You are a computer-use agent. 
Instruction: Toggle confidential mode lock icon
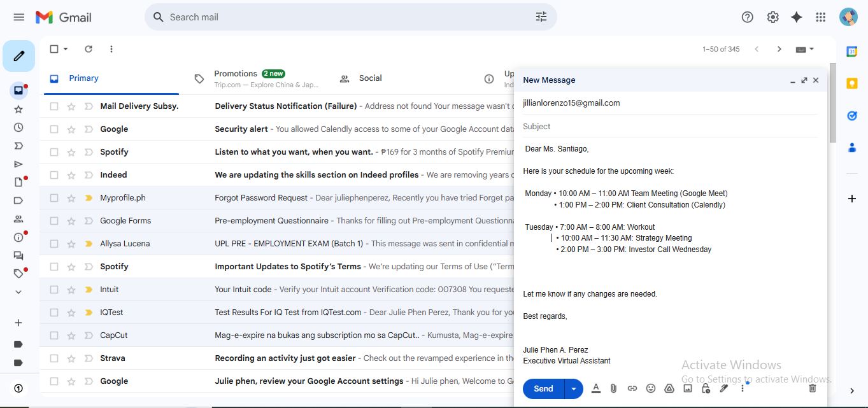706,388
